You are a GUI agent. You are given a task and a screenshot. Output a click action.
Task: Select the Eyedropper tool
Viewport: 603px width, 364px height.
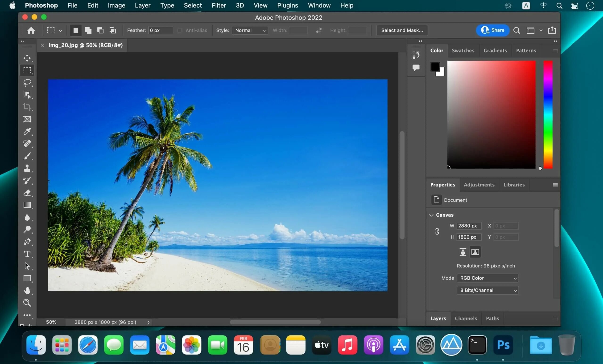tap(27, 131)
